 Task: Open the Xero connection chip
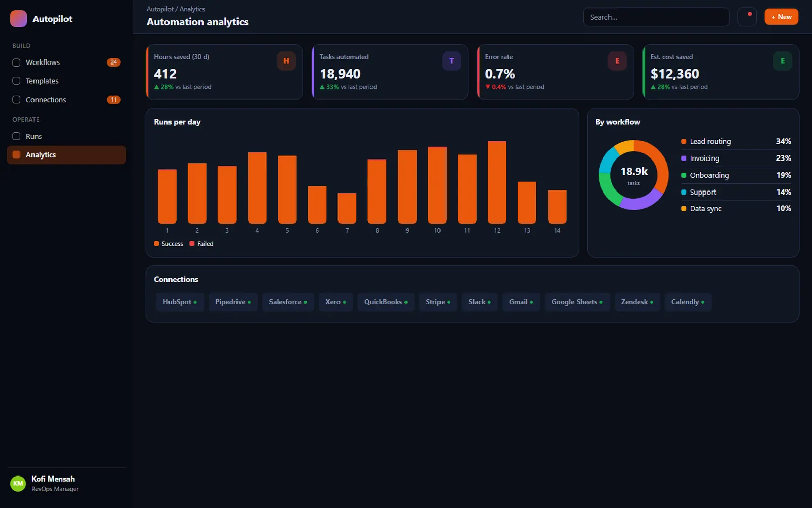click(335, 302)
